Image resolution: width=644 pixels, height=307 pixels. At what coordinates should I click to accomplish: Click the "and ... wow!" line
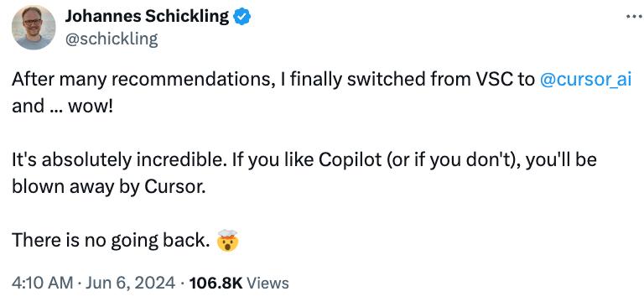tap(61, 107)
